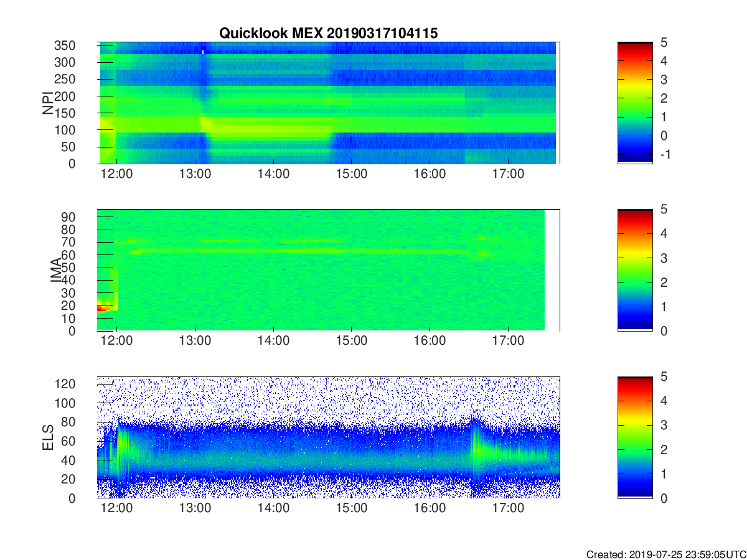Click the 12:00 time label under NPI plot
Image resolution: width=747 pixels, height=560 pixels.
(116, 175)
